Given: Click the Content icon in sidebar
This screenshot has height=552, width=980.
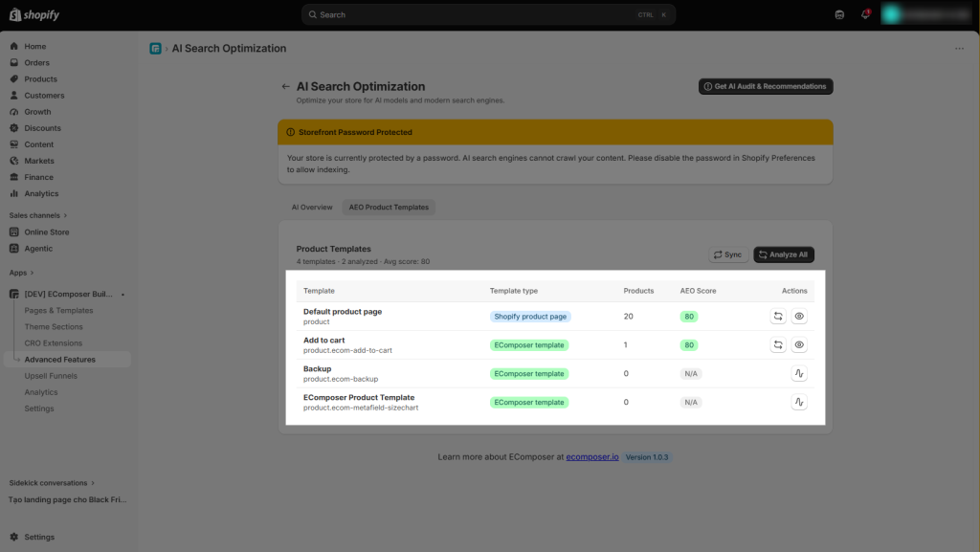Looking at the screenshot, I should pyautogui.click(x=13, y=144).
